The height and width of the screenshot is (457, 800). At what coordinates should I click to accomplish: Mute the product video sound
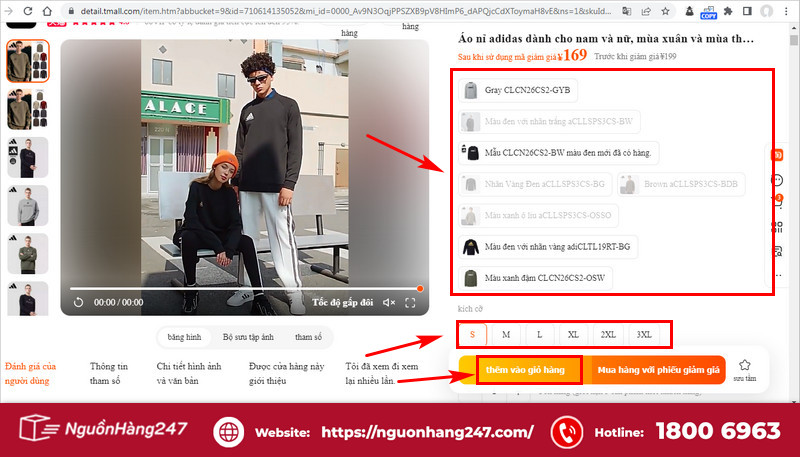click(x=389, y=302)
